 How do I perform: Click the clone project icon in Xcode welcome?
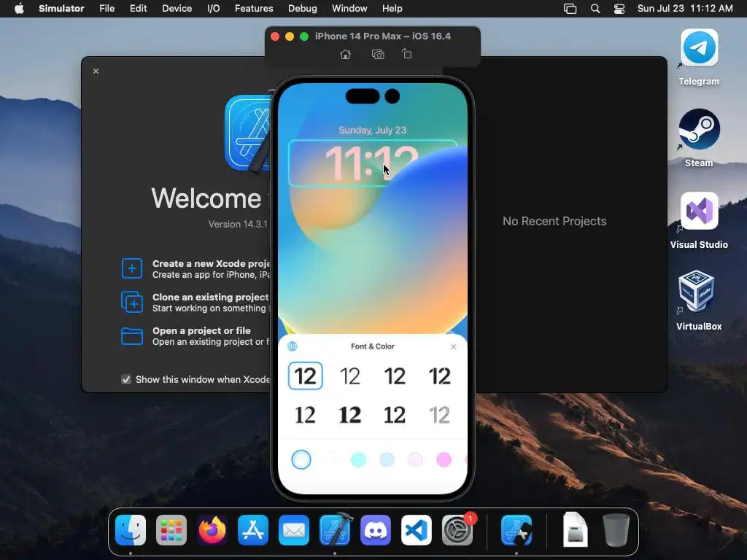(132, 303)
